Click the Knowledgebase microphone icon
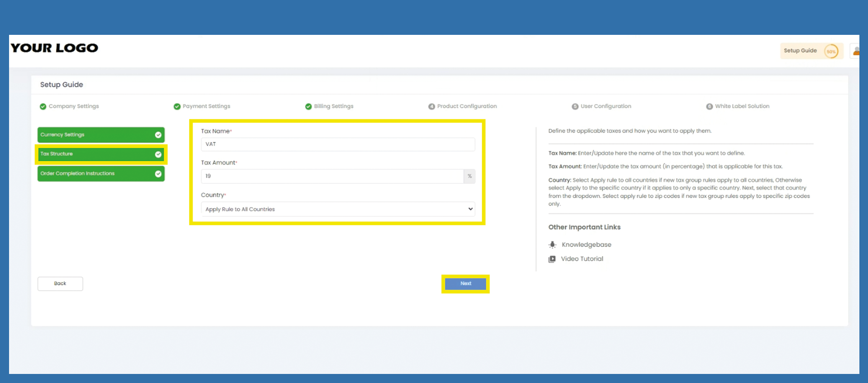Viewport: 868px width, 383px height. tap(552, 245)
